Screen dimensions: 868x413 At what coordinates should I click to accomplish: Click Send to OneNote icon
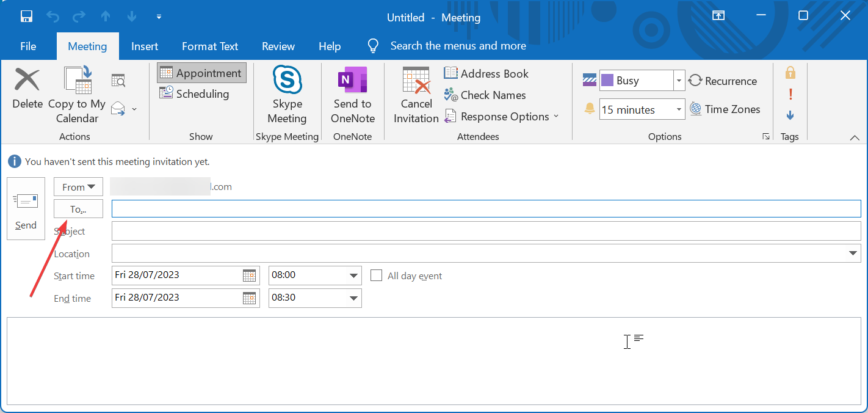tap(353, 80)
